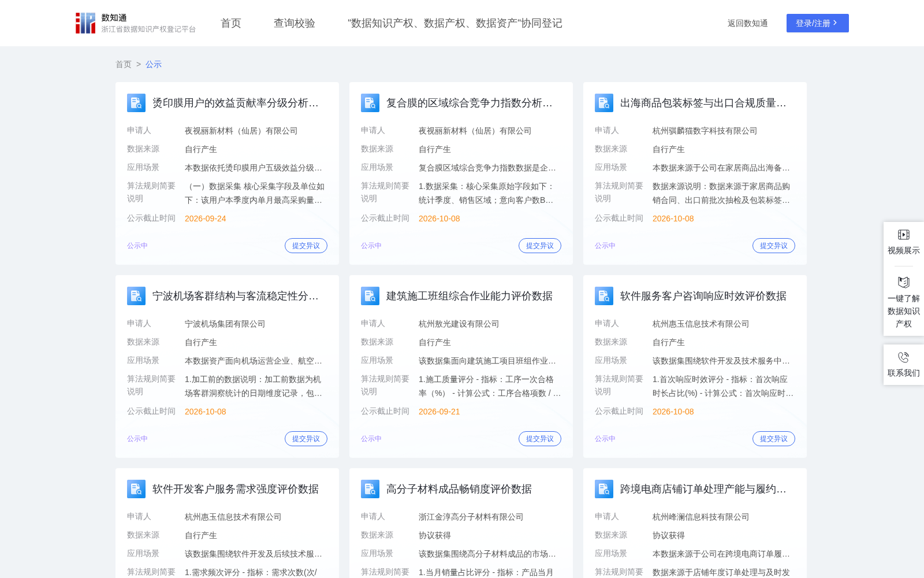The image size is (924, 578).
Task: Click document icon of 复合膜的区域 card
Action: click(370, 103)
